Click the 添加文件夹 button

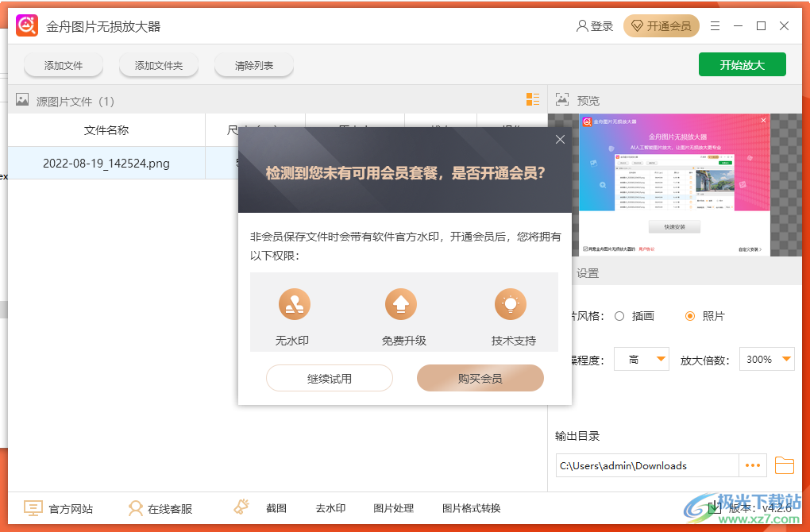(159, 66)
